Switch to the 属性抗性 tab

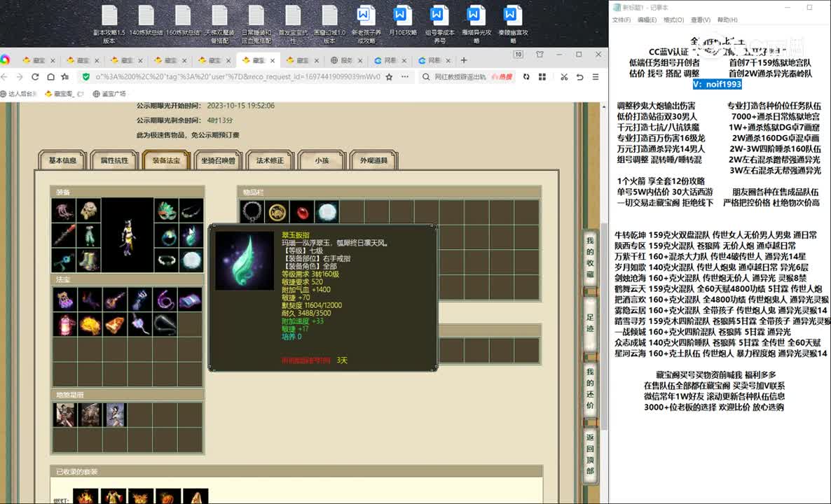point(114,160)
